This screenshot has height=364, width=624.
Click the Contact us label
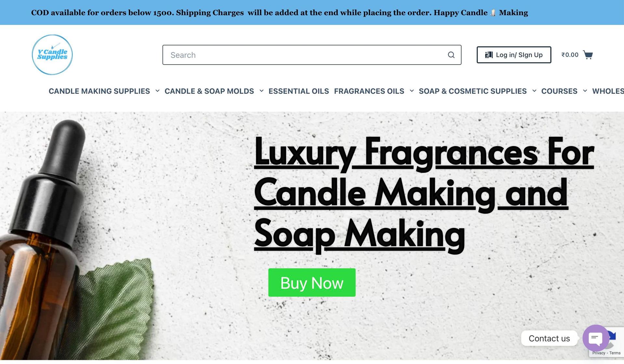(549, 338)
